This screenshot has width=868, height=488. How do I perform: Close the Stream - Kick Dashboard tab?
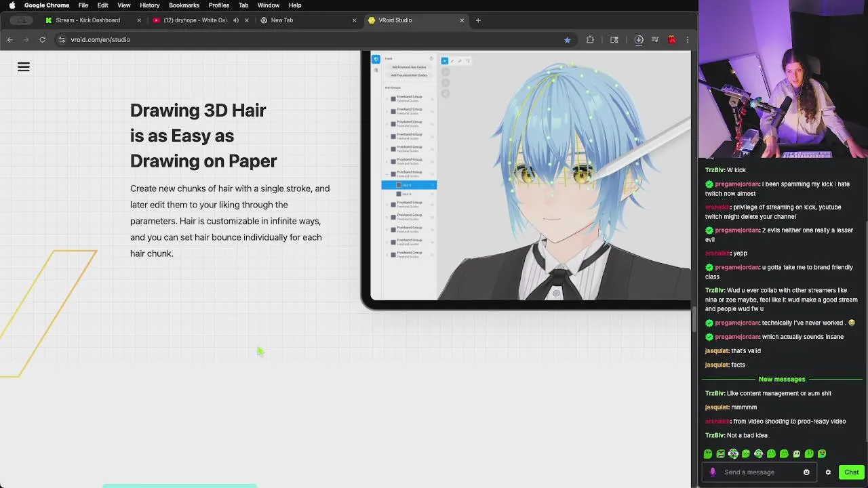139,20
